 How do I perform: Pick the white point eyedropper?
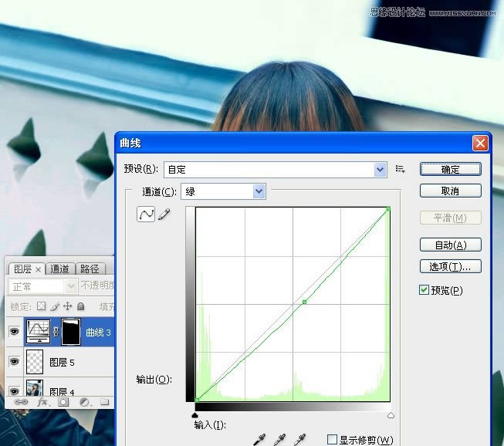click(x=300, y=440)
